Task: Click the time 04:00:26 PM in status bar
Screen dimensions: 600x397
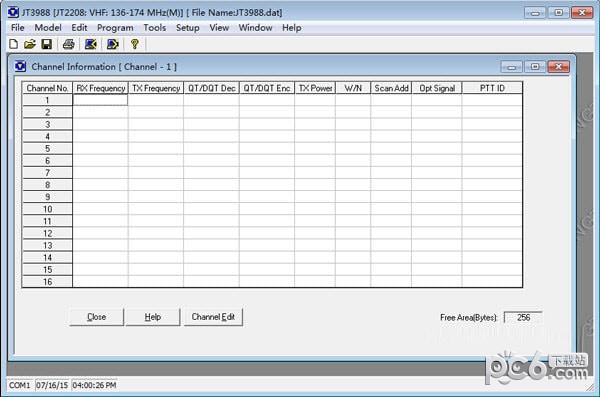Action: click(94, 385)
